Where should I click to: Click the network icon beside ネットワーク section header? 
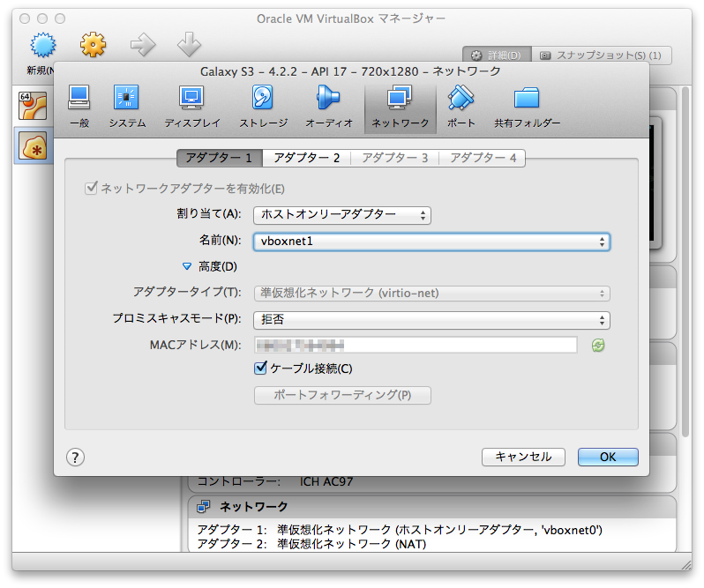pyautogui.click(x=204, y=507)
